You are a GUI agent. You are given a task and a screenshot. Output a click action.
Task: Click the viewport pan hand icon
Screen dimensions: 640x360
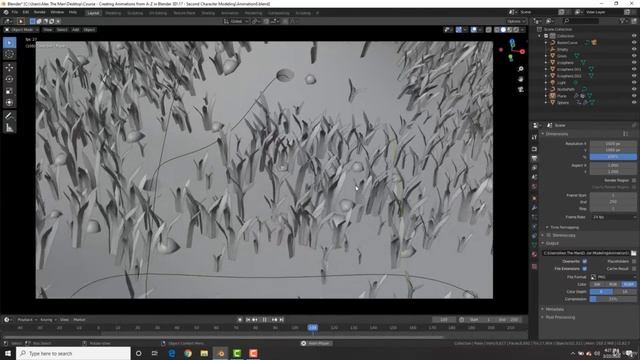(520, 79)
